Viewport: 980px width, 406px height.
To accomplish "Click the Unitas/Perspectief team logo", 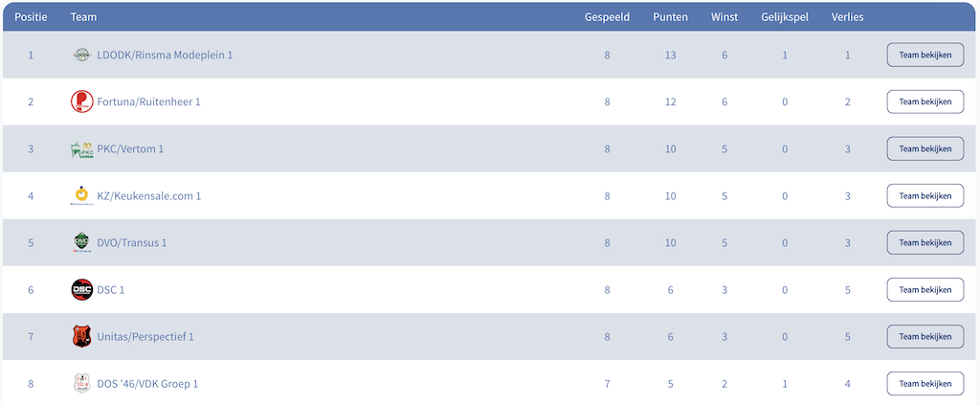I will 82,336.
